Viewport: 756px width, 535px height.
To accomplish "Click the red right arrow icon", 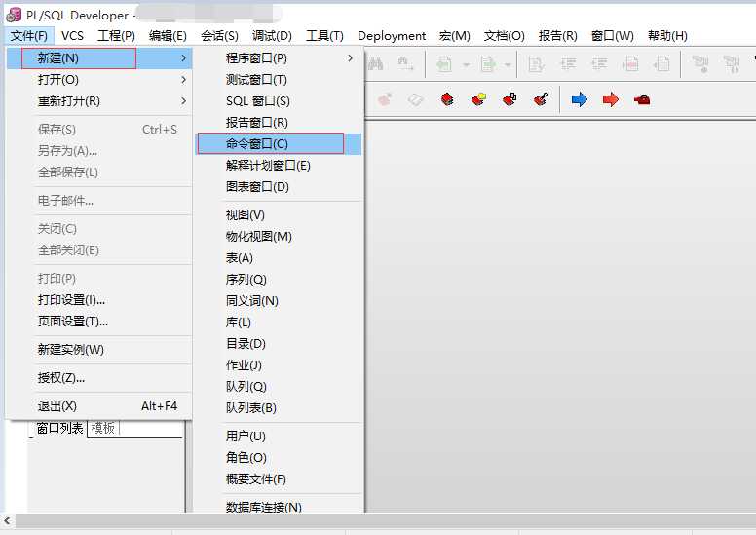I will 611,99.
